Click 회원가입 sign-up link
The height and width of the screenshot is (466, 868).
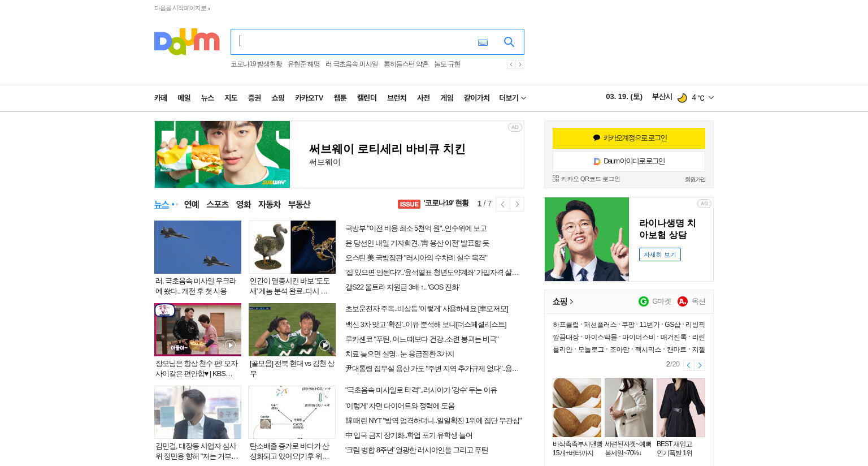pyautogui.click(x=695, y=179)
